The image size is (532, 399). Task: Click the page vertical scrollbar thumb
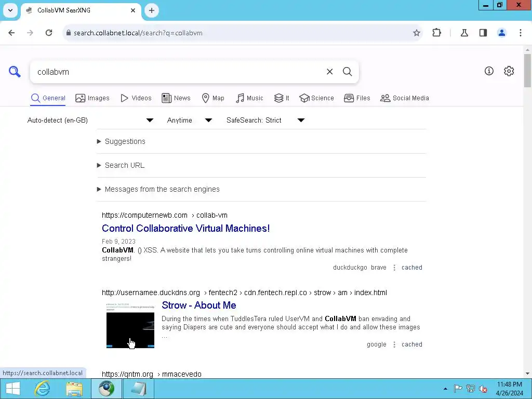528,70
